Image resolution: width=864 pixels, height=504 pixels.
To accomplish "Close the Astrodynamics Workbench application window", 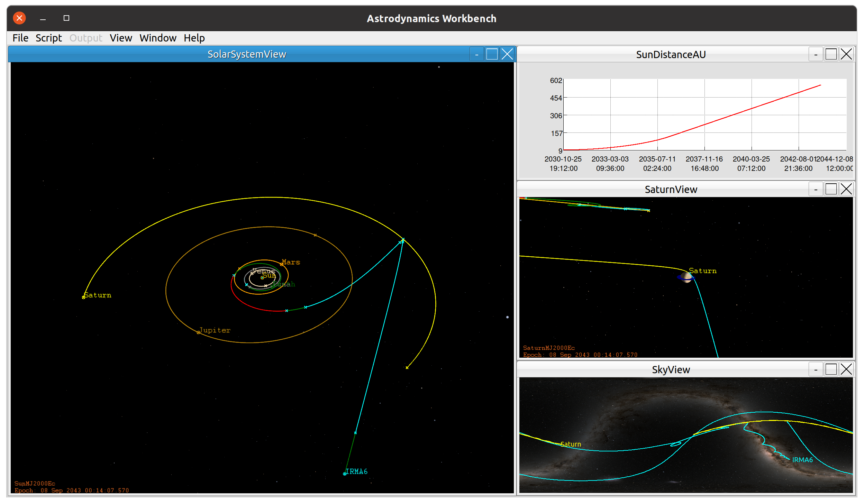I will tap(19, 18).
